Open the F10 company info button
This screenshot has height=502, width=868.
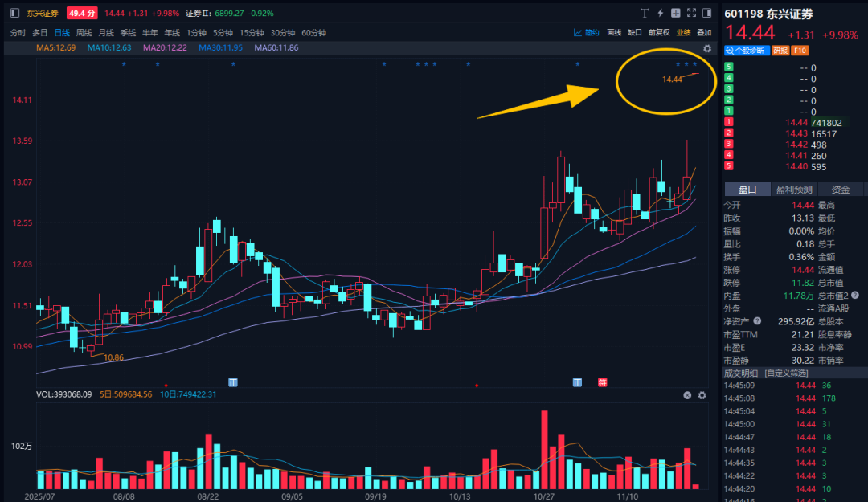pos(800,51)
